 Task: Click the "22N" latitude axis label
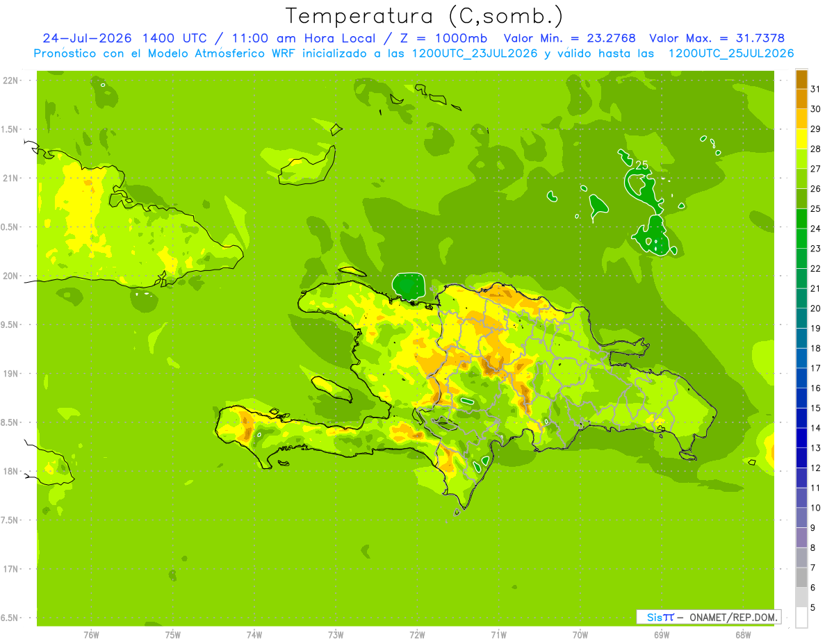coord(10,81)
